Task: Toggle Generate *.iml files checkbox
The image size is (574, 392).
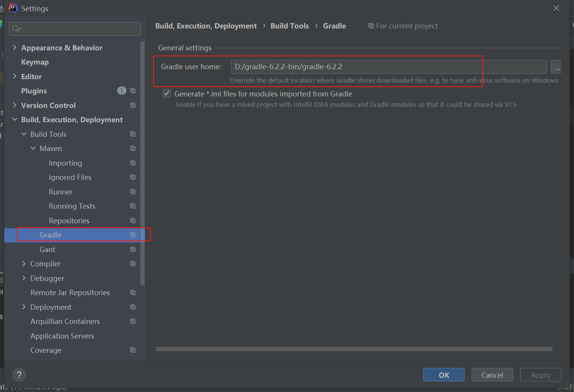Action: click(167, 93)
